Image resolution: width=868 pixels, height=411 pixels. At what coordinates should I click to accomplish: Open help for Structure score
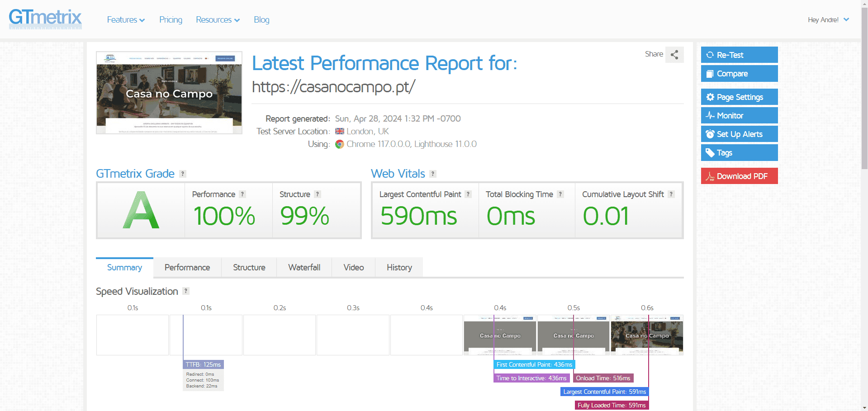coord(318,194)
